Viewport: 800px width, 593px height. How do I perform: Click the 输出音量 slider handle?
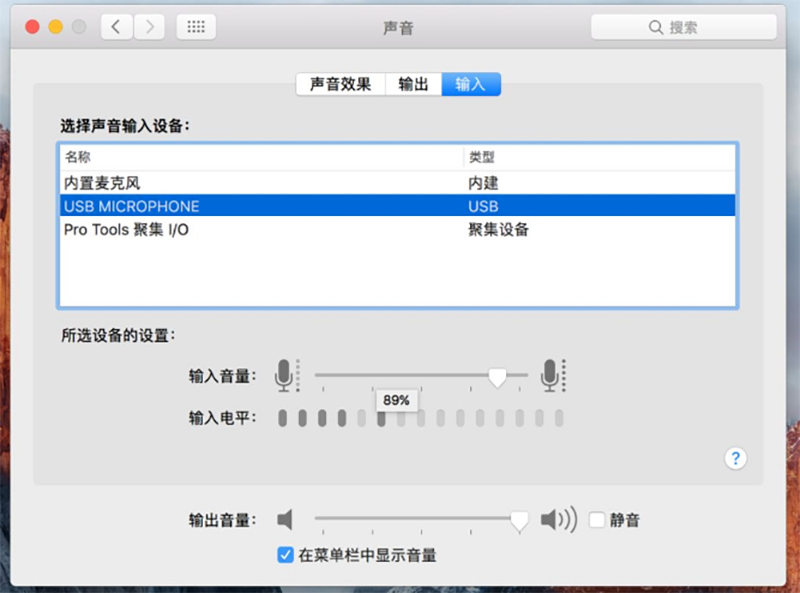point(519,520)
